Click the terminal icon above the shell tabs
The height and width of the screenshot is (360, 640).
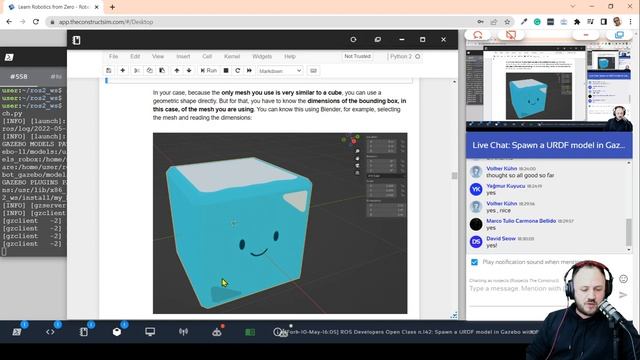[x=9, y=58]
